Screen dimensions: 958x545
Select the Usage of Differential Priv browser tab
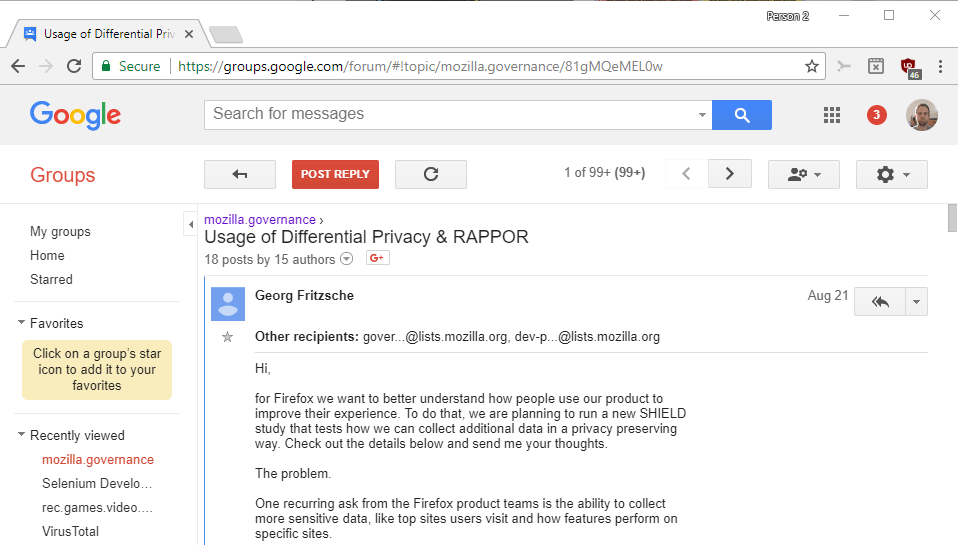(109, 34)
